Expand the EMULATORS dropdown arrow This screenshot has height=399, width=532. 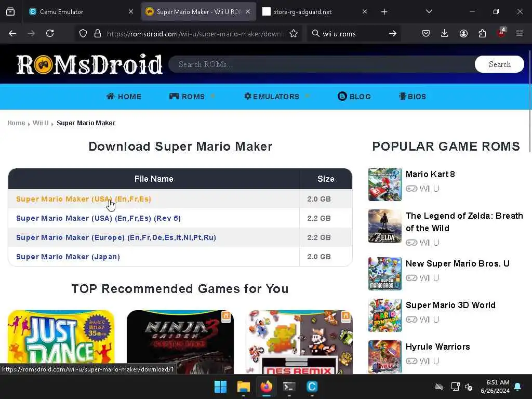point(308,96)
